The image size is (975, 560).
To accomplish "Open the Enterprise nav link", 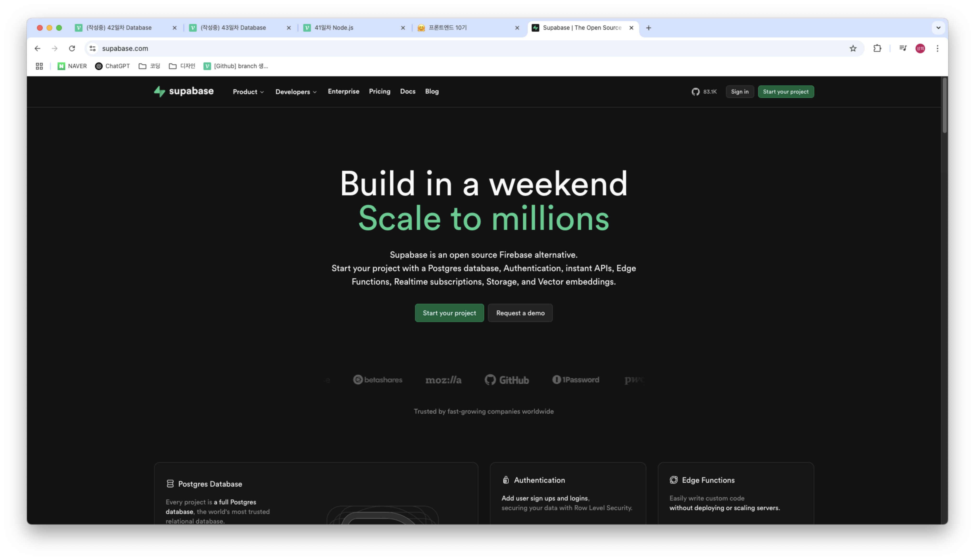I will 344,91.
